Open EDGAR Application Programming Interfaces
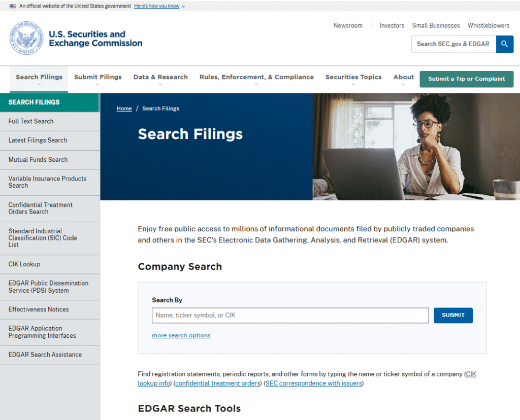The image size is (520, 420). 50,332
